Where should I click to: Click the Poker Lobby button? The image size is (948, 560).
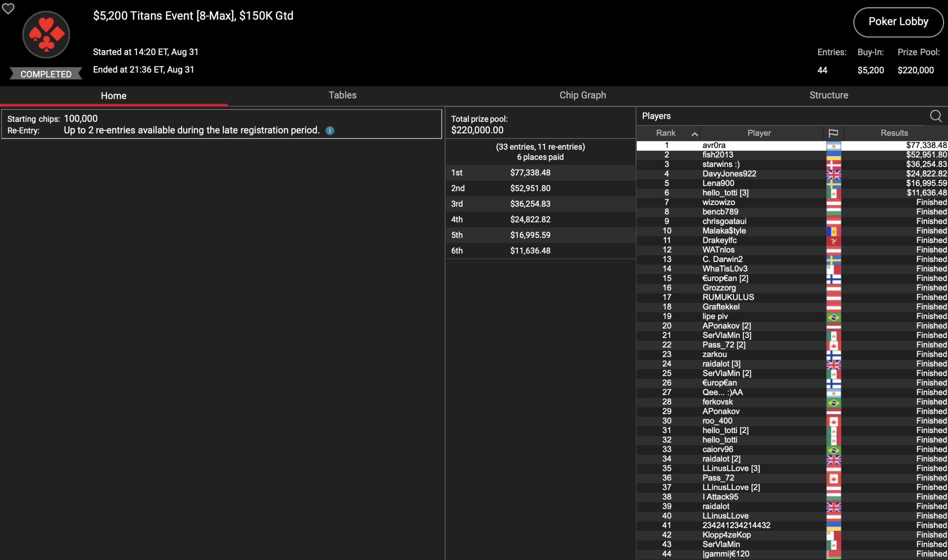click(x=898, y=22)
